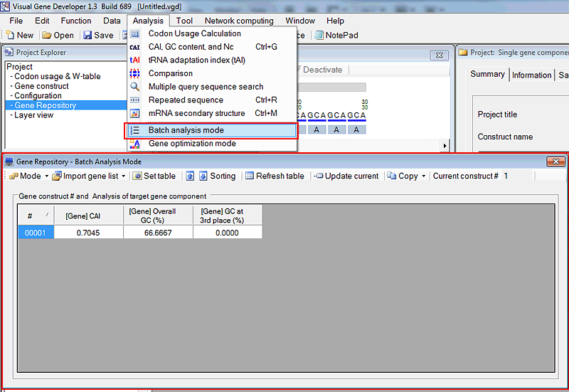Sort by the # column header
The width and height of the screenshot is (569, 392).
tap(36, 216)
